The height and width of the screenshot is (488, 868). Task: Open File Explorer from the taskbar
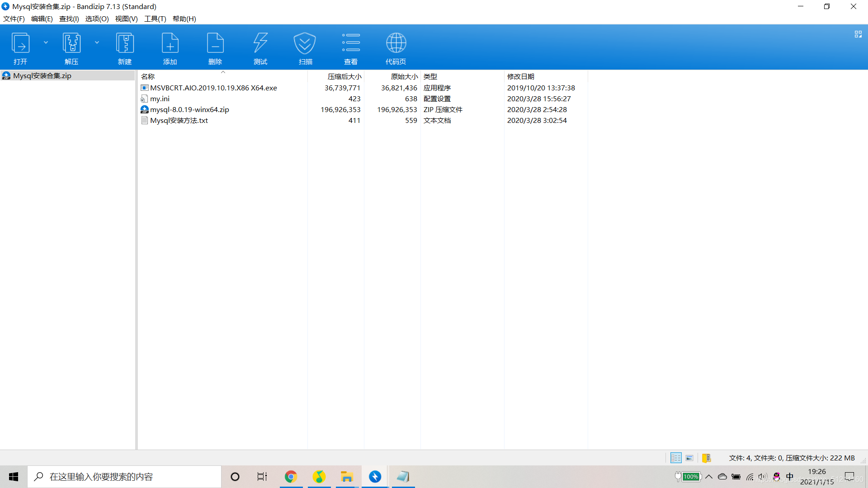coord(347,477)
